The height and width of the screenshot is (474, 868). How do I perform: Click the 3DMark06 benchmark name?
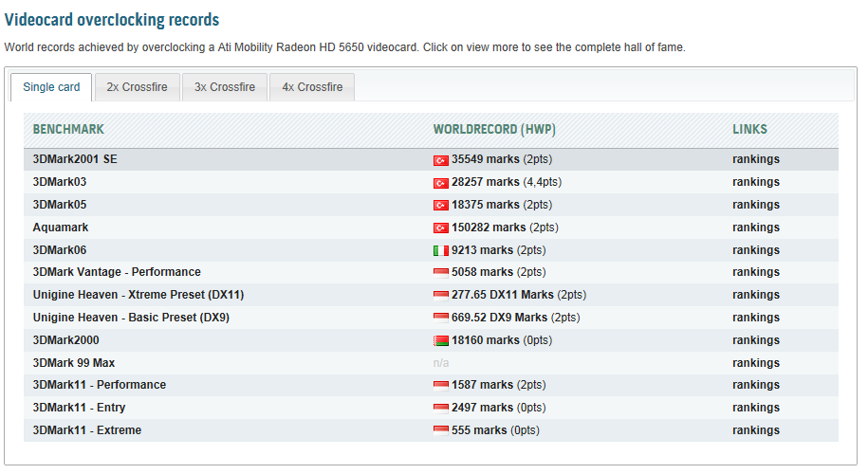(x=59, y=250)
